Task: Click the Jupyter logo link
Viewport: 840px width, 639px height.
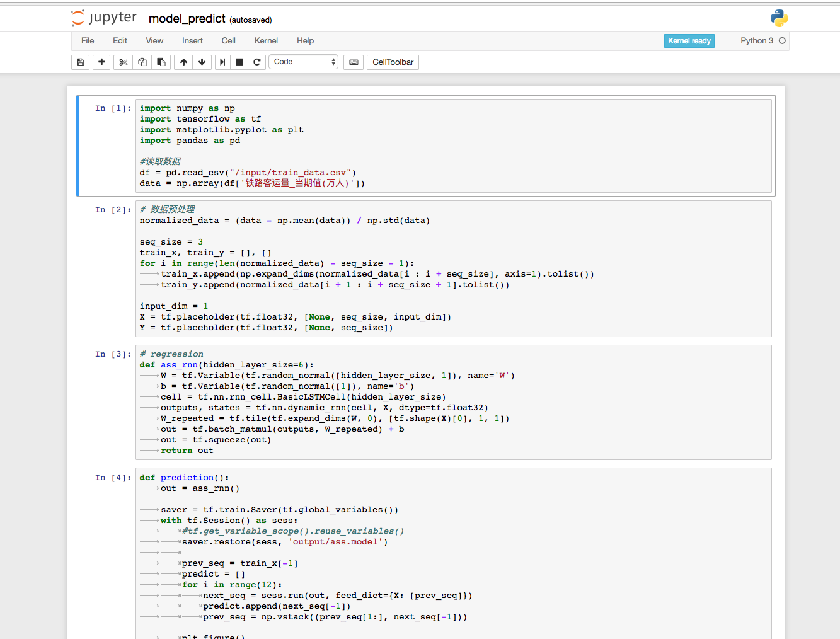Action: [105, 18]
